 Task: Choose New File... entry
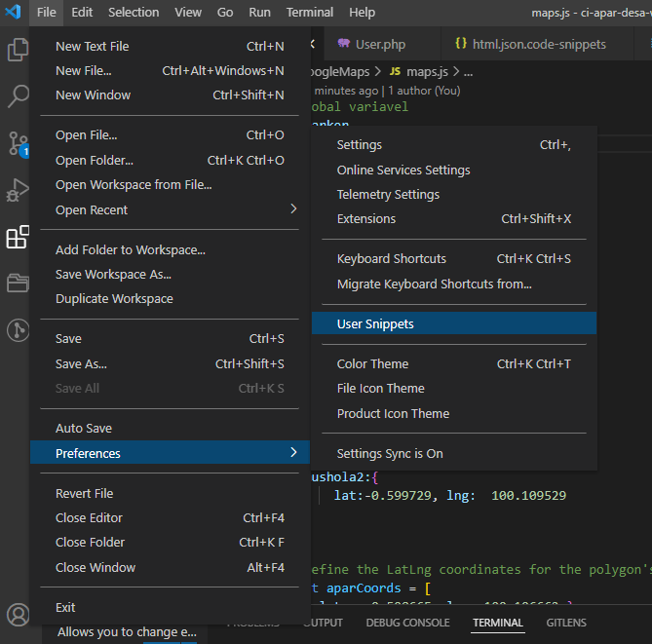(x=170, y=71)
